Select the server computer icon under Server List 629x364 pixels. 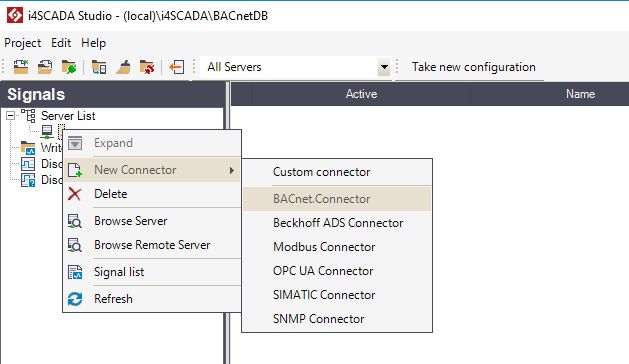pyautogui.click(x=47, y=132)
